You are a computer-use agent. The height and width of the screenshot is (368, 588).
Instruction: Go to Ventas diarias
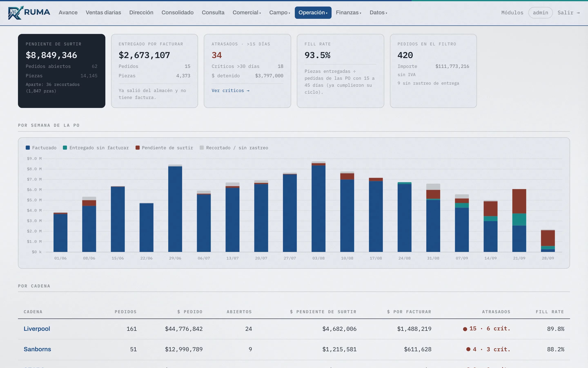coord(103,12)
